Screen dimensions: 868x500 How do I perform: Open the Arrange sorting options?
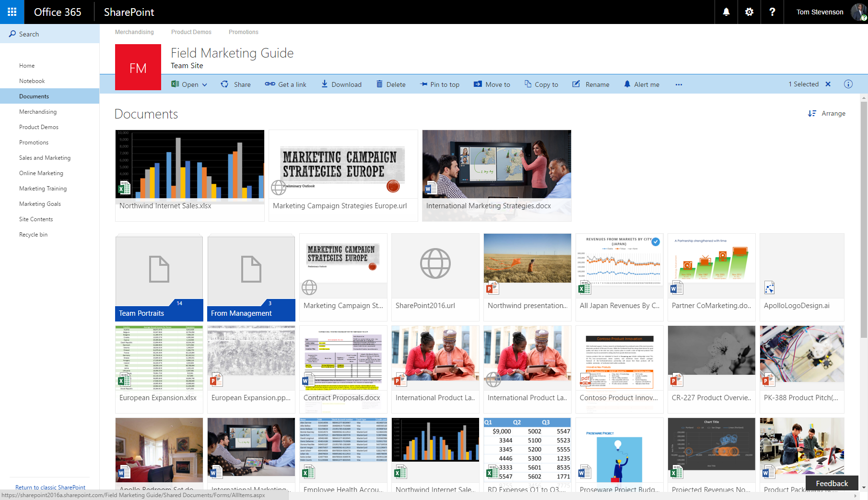[827, 113]
